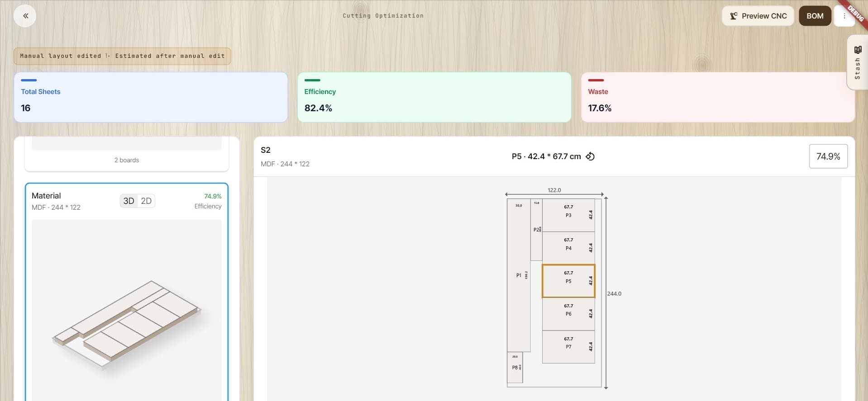Viewport: 868px width, 401px height.
Task: Click the '2 boards' label
Action: pos(127,160)
